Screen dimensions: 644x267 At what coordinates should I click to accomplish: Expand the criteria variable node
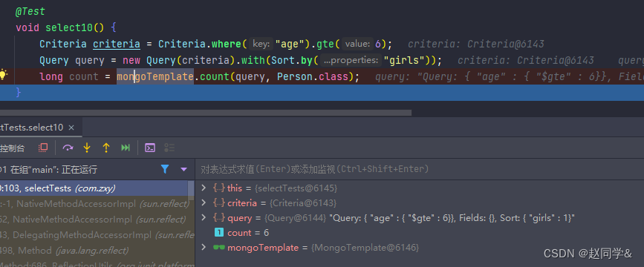(204, 202)
